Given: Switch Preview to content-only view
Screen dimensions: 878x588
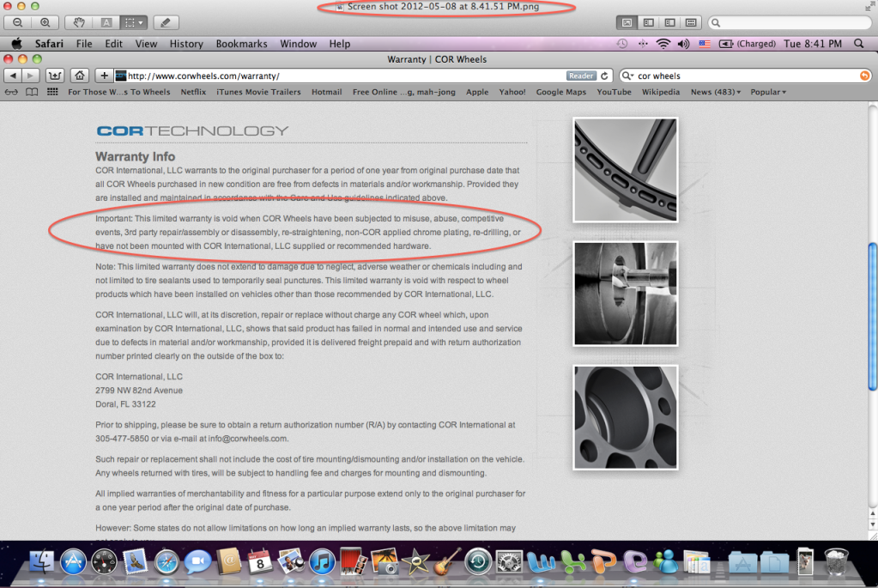Looking at the screenshot, I should pos(627,23).
